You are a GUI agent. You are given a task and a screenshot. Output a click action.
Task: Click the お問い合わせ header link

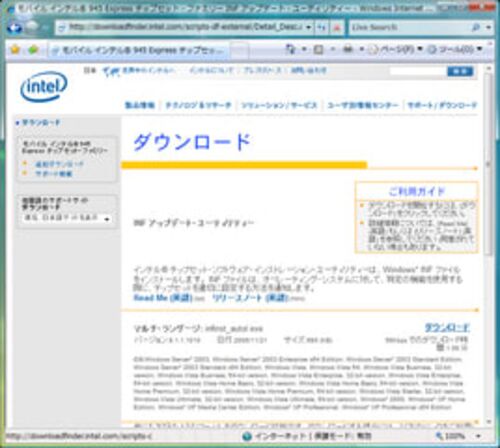(309, 71)
